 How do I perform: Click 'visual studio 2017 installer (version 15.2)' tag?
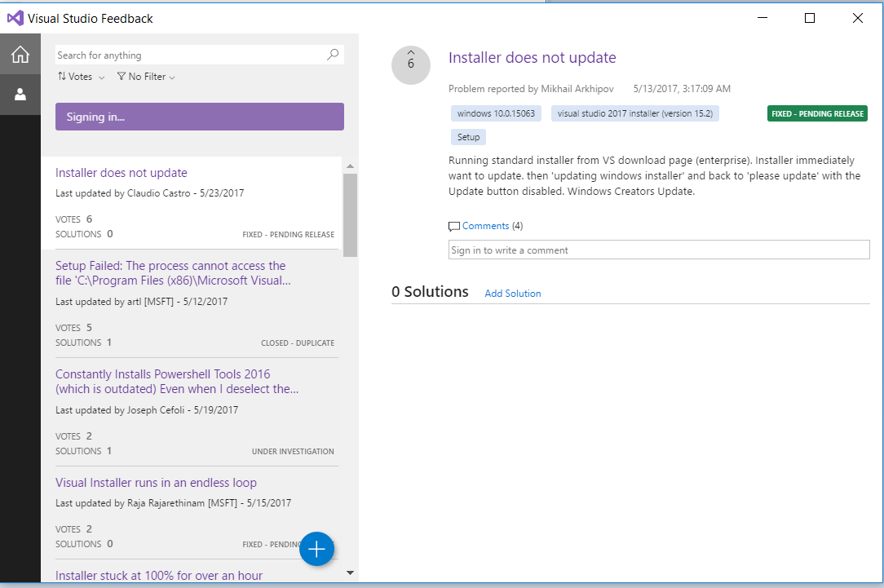pyautogui.click(x=635, y=113)
